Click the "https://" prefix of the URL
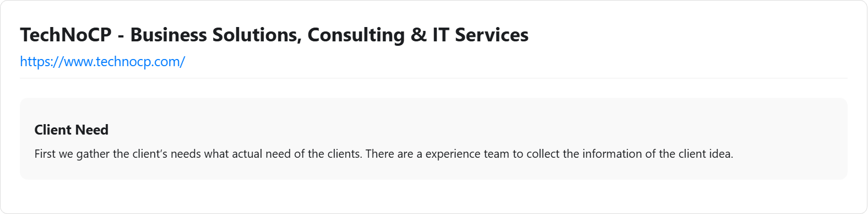Image resolution: width=868 pixels, height=214 pixels. tap(42, 62)
